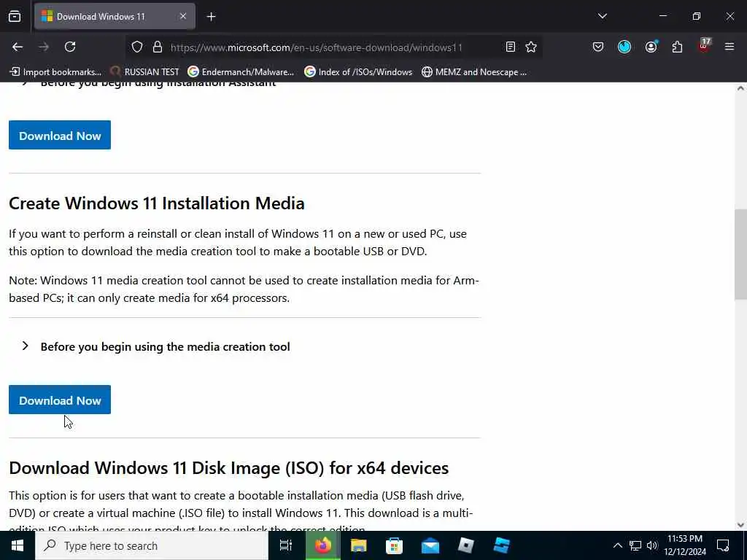Image resolution: width=747 pixels, height=560 pixels.
Task: Open the Firefox account icon
Action: point(651,47)
